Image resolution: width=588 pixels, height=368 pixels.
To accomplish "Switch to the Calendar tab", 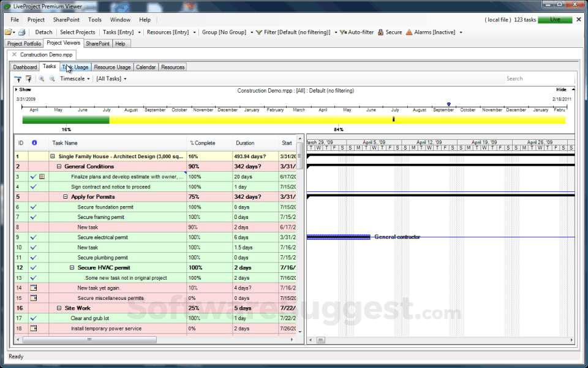I will 146,67.
